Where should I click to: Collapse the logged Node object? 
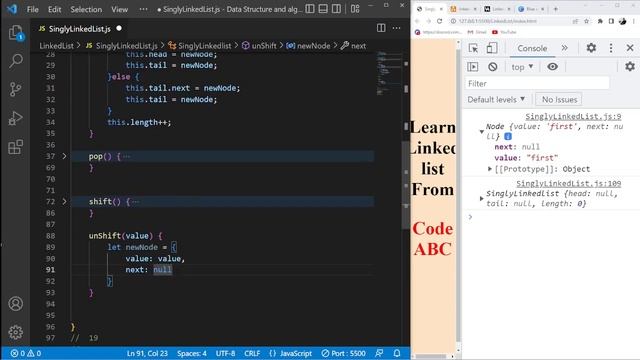tap(482, 132)
